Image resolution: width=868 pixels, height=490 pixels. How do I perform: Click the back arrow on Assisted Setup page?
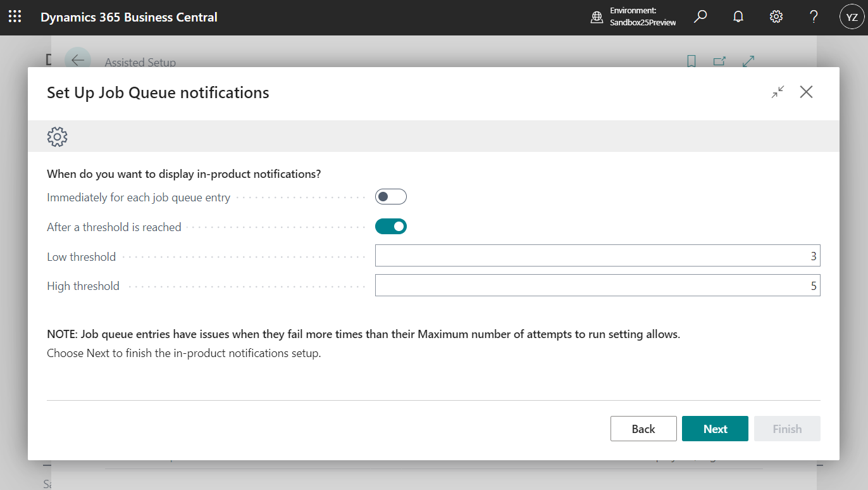(77, 60)
